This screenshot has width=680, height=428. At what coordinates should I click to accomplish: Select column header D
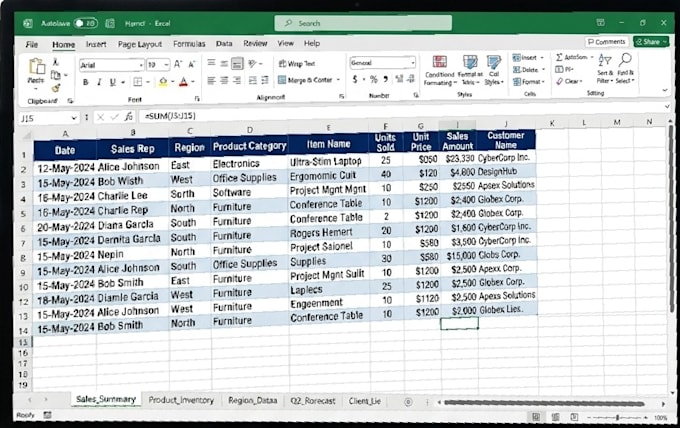249,130
